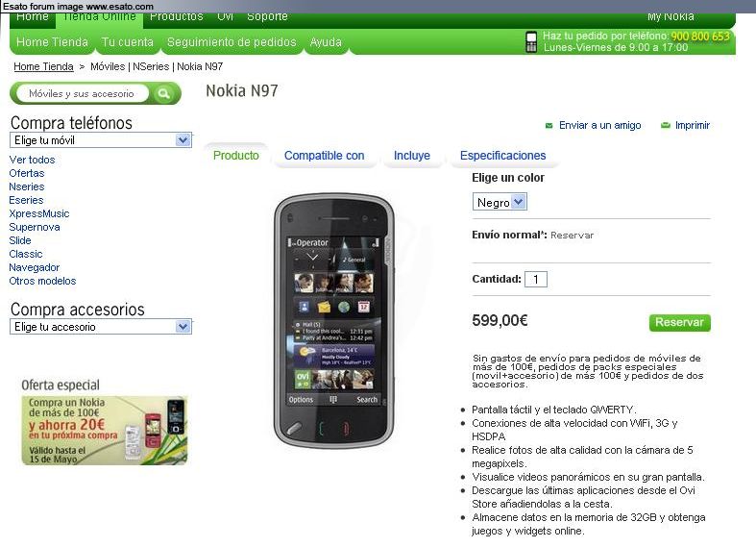Open the Seguimiento de pedidos menu item
Viewport: 756px width, 547px height.
(232, 42)
